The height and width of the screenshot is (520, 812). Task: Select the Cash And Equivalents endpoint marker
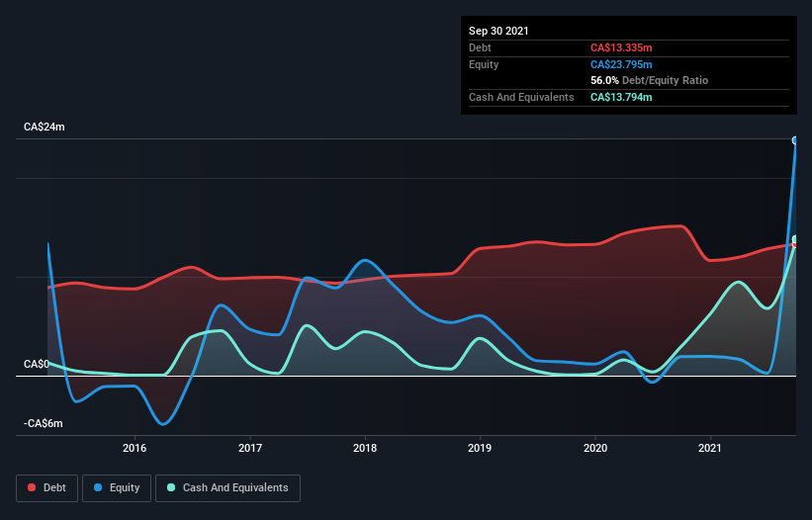(795, 239)
